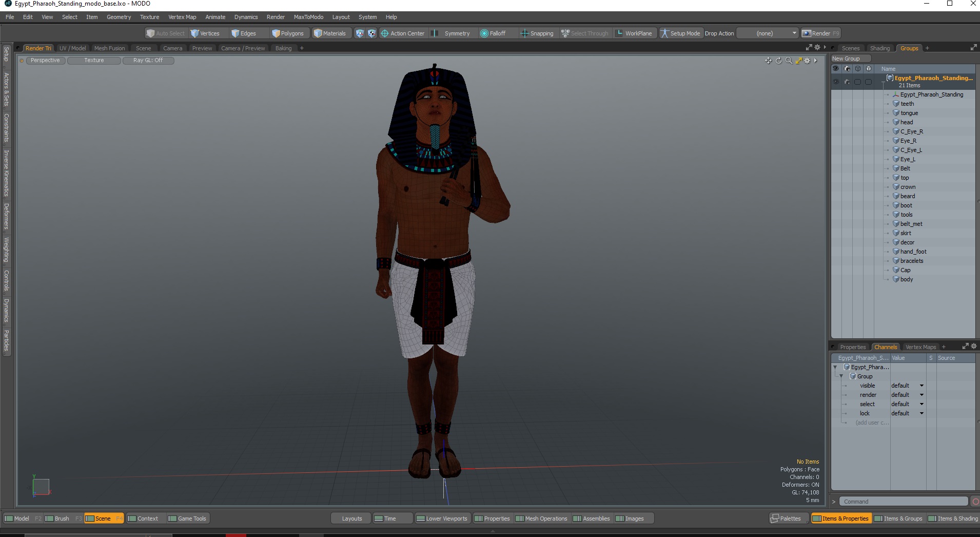The image size is (980, 537).
Task: Click the WorkPlane tool
Action: tap(634, 33)
